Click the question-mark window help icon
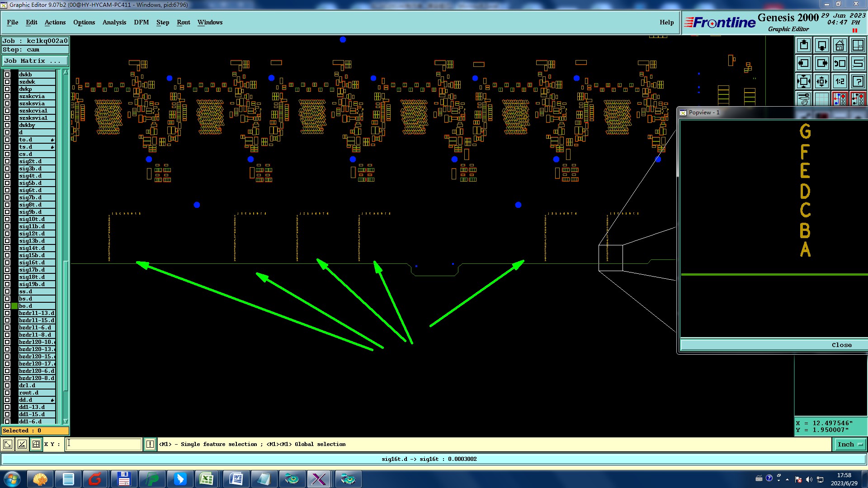This screenshot has width=868, height=488. pyautogui.click(x=858, y=82)
